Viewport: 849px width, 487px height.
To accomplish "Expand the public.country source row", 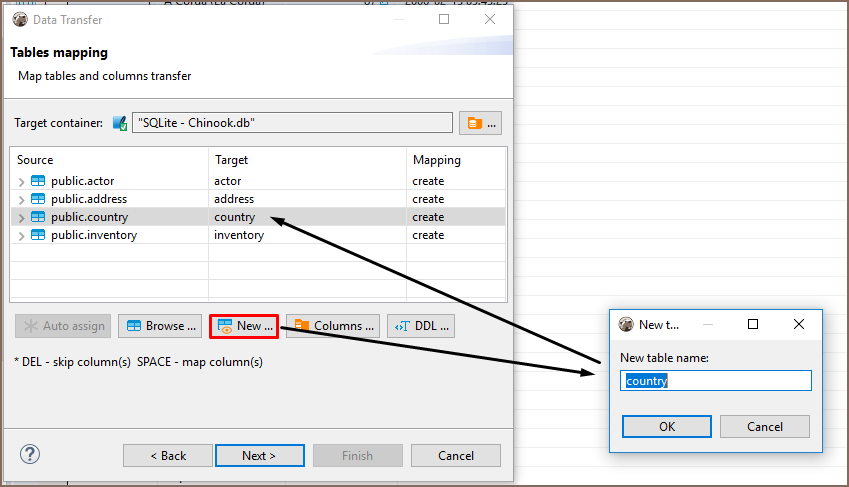I will click(x=22, y=217).
